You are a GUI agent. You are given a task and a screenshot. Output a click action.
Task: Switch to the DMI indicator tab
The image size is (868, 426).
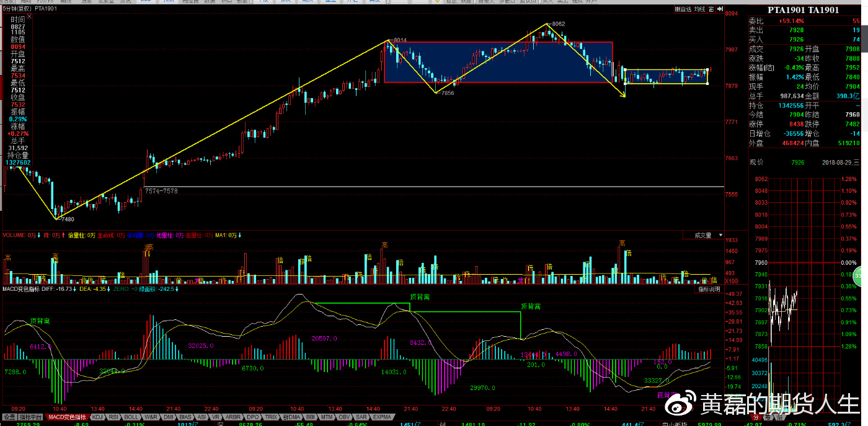(x=169, y=417)
